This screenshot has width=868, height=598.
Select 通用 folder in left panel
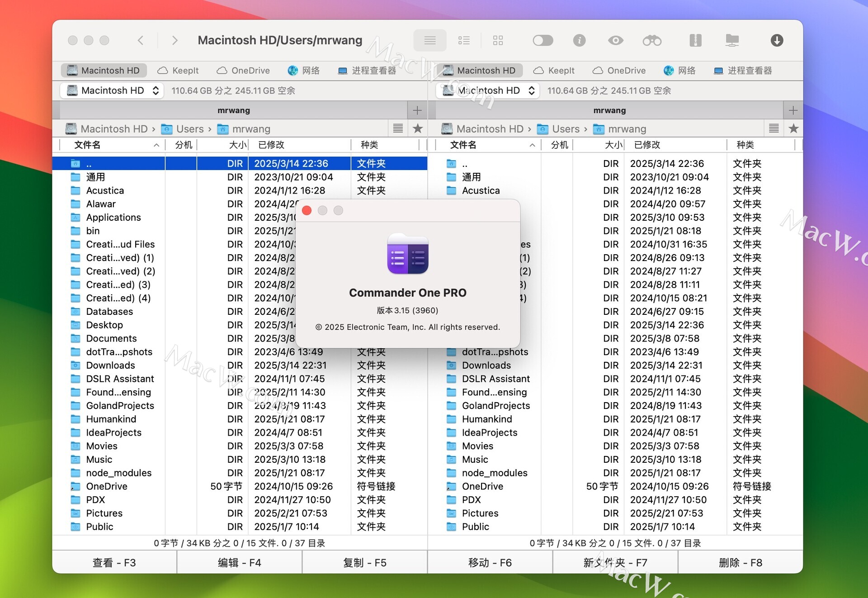coord(240,177)
